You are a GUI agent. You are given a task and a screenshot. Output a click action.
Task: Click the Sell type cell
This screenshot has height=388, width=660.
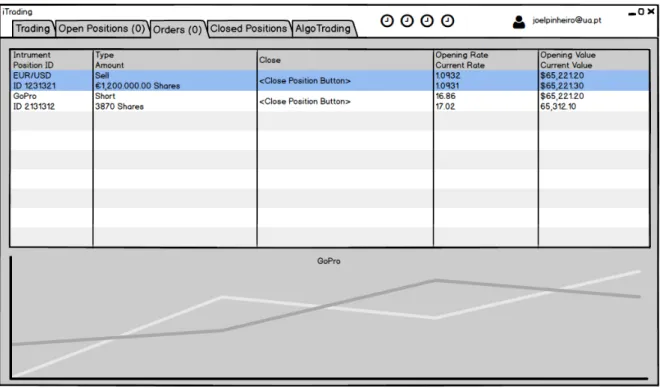coord(102,76)
